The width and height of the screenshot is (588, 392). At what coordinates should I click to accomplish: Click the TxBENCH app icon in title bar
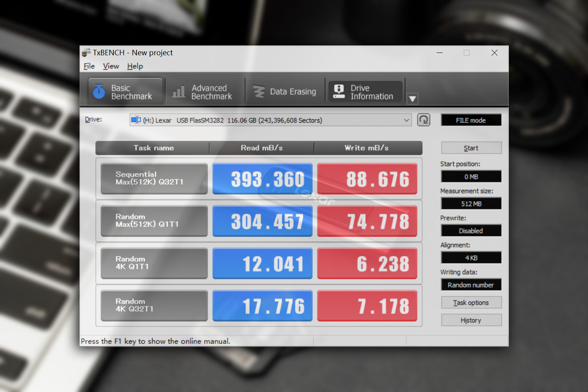point(86,53)
